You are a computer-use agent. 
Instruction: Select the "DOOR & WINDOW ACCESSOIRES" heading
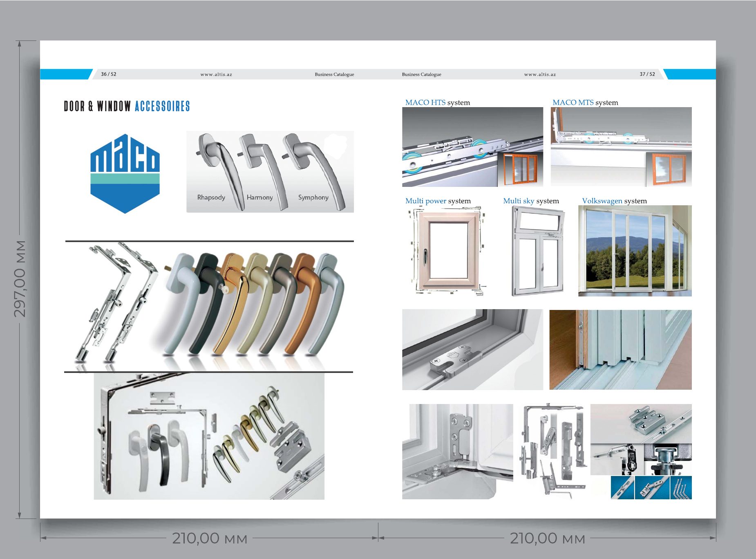[127, 106]
